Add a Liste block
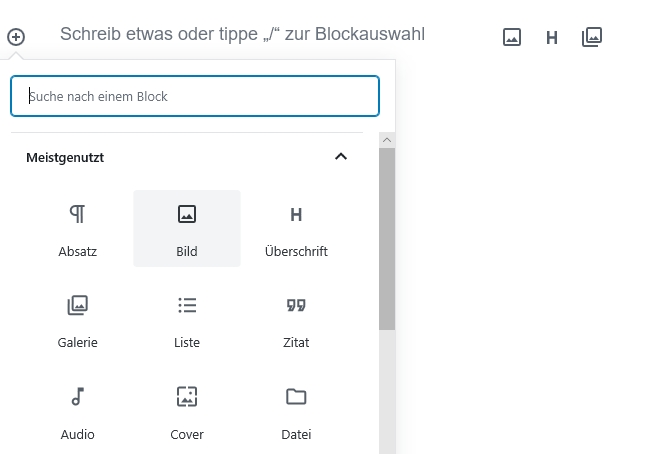This screenshot has height=454, width=661. [187, 321]
